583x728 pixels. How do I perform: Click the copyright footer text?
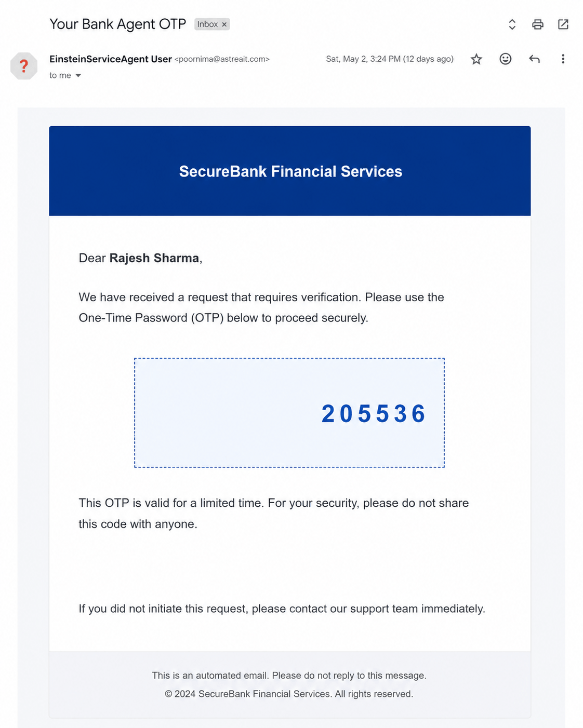point(289,694)
